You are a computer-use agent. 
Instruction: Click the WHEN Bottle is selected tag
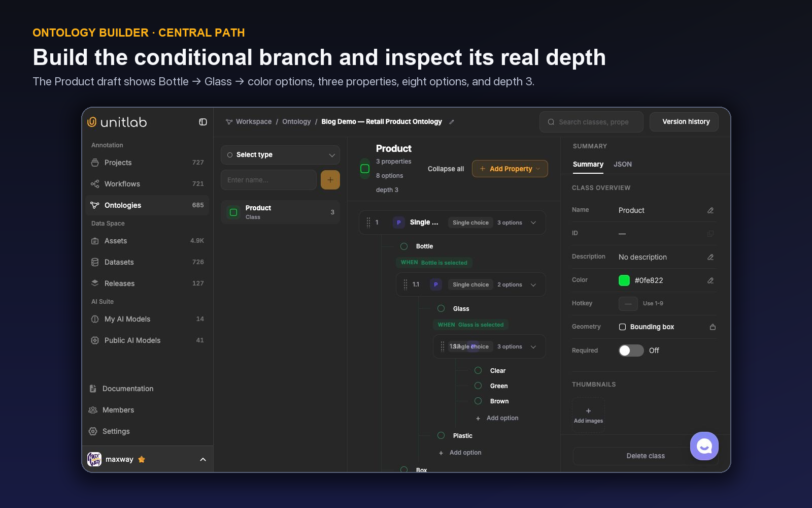(434, 263)
